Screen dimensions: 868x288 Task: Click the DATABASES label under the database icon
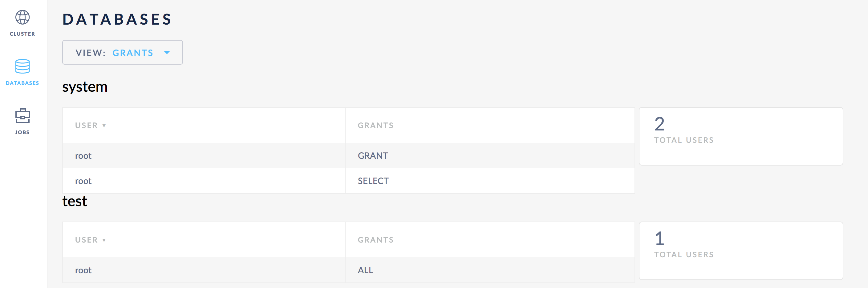(x=22, y=83)
